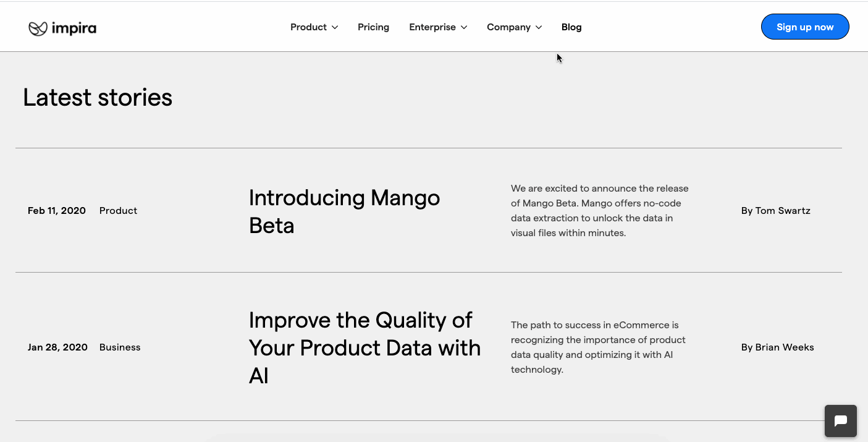Select the Business category tag
Image resolution: width=868 pixels, height=442 pixels.
[120, 347]
